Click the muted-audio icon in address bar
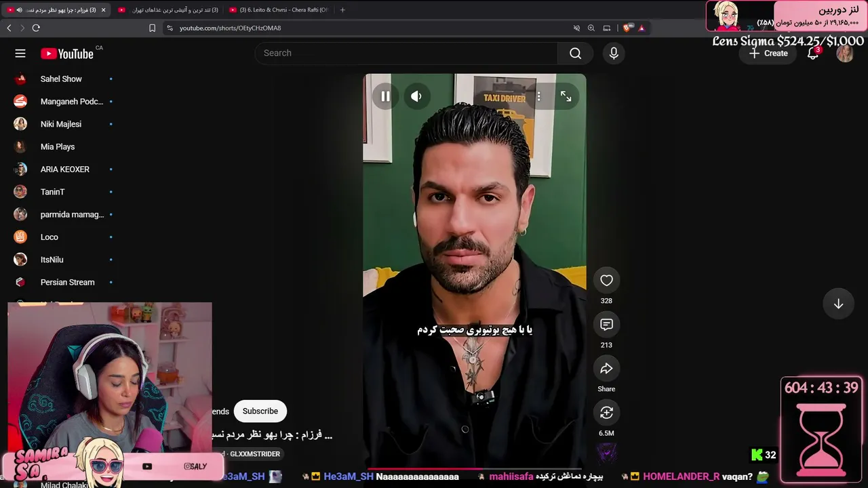This screenshot has height=488, width=868. [x=576, y=28]
